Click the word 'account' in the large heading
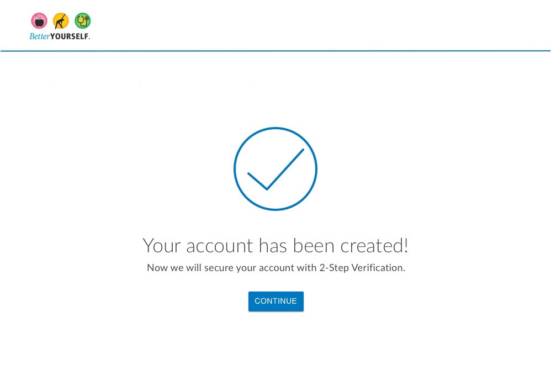This screenshot has height=392, width=551. pos(220,246)
